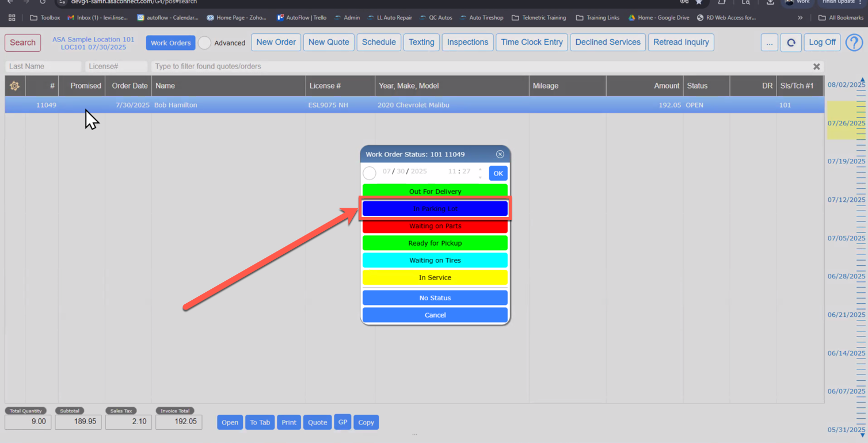Choose the In Parking Lot status

click(x=435, y=209)
